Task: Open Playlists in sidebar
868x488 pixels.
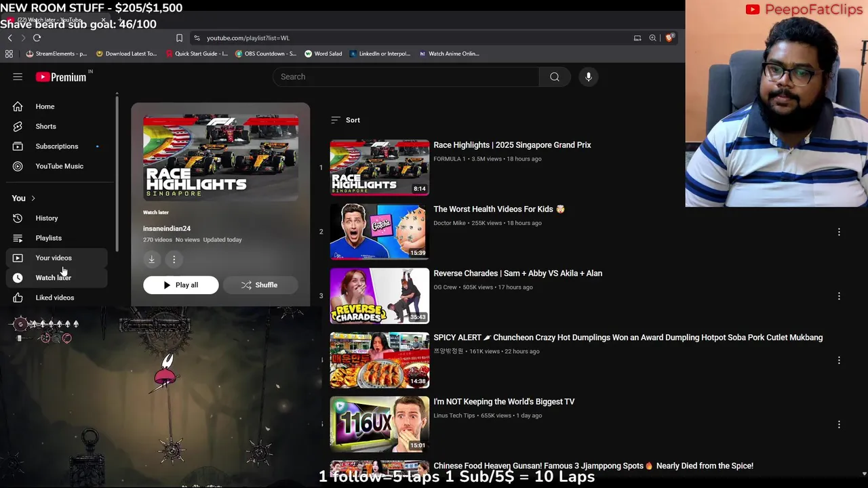Action: pyautogui.click(x=57, y=238)
